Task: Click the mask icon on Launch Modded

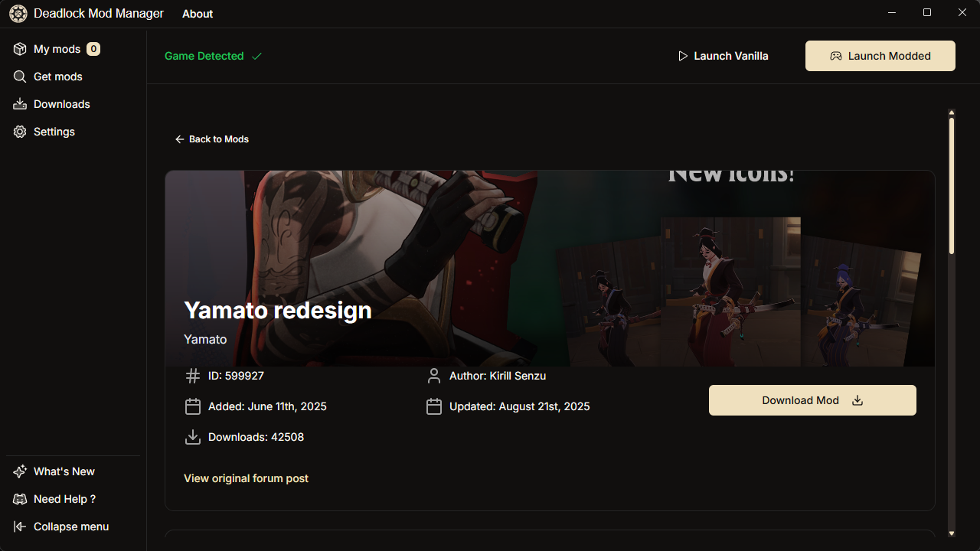Action: click(835, 55)
